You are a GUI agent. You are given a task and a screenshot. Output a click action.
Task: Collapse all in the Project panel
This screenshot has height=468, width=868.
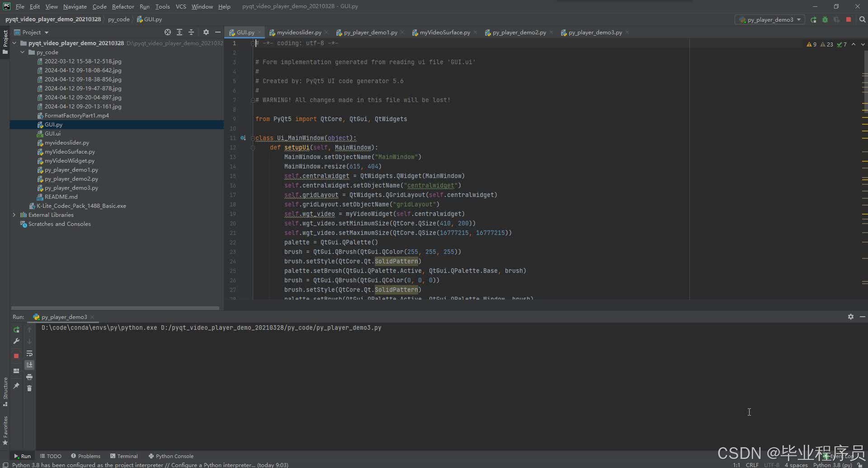pos(191,32)
